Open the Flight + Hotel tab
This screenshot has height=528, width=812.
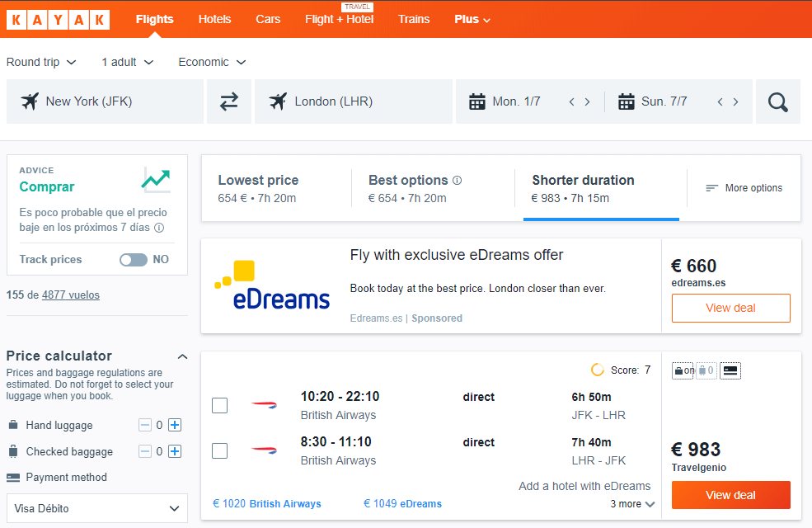[339, 20]
